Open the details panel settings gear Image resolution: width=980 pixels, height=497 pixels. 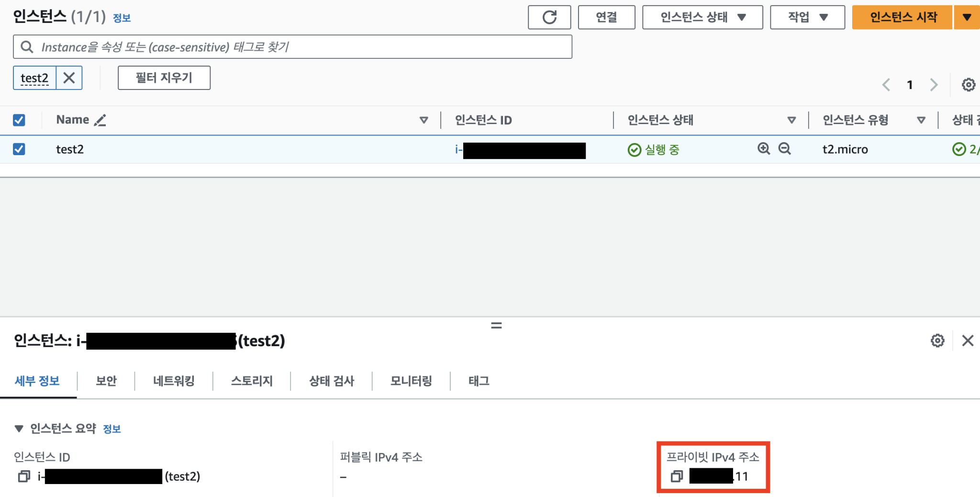pyautogui.click(x=937, y=340)
